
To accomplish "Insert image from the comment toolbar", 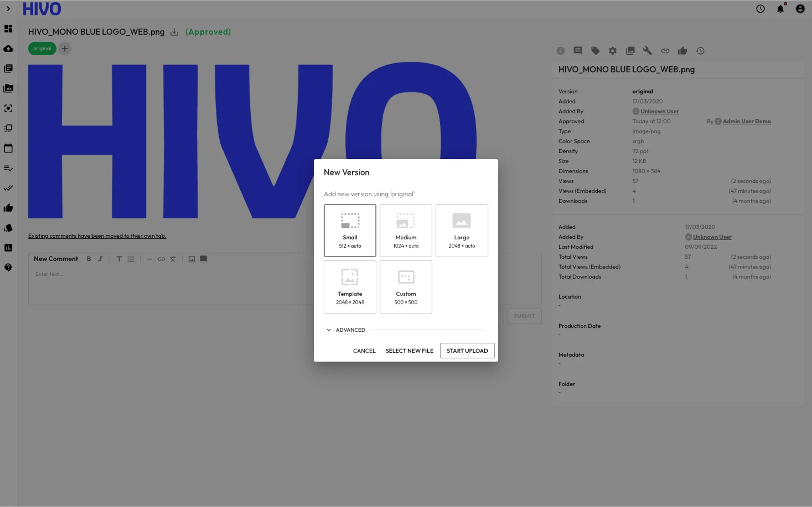I will click(x=192, y=259).
